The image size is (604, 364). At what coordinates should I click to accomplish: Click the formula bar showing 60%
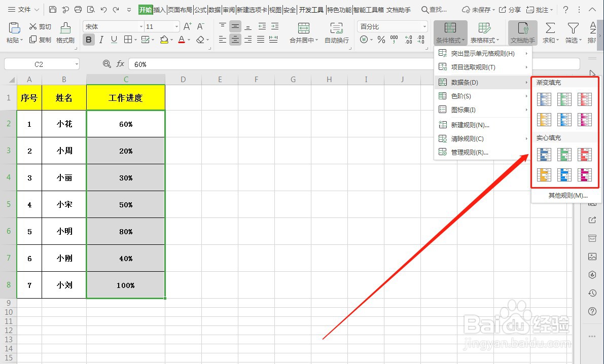[x=354, y=64]
